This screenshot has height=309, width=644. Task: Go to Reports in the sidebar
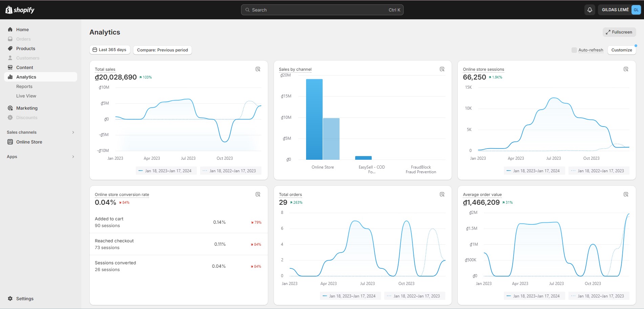click(24, 86)
